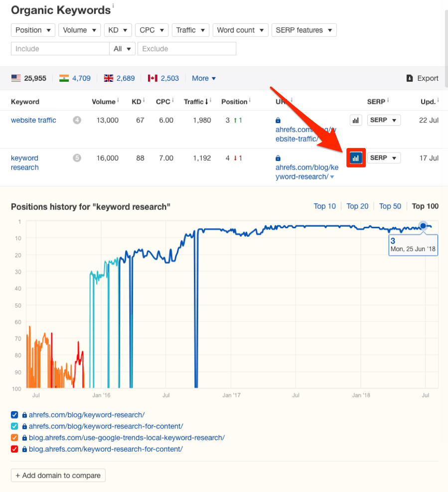Click the number 4 badge next to website traffic
The image size is (448, 492).
pos(77,120)
